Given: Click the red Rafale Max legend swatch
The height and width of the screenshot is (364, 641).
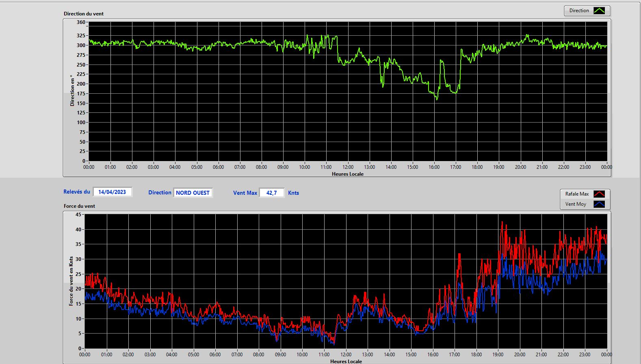Looking at the screenshot, I should tap(599, 194).
